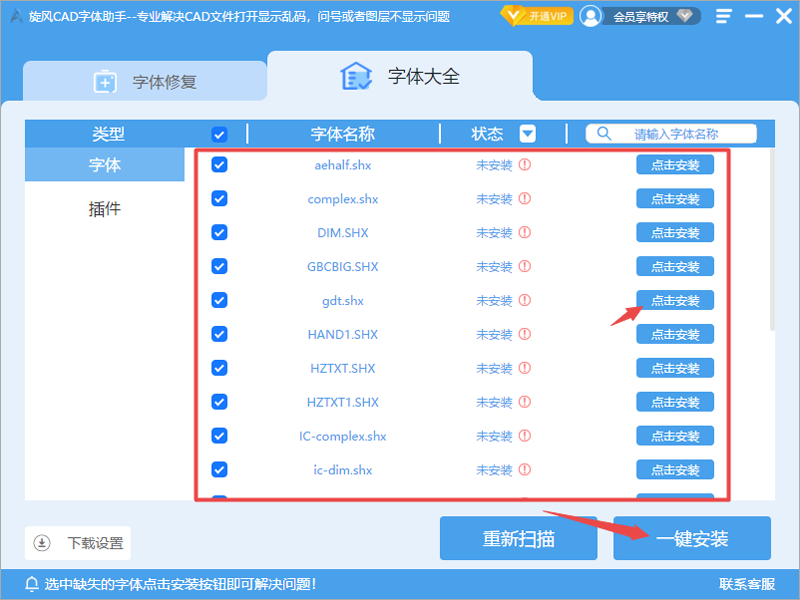Click the 开通VIP crown badge
The image size is (800, 600).
pyautogui.click(x=537, y=16)
